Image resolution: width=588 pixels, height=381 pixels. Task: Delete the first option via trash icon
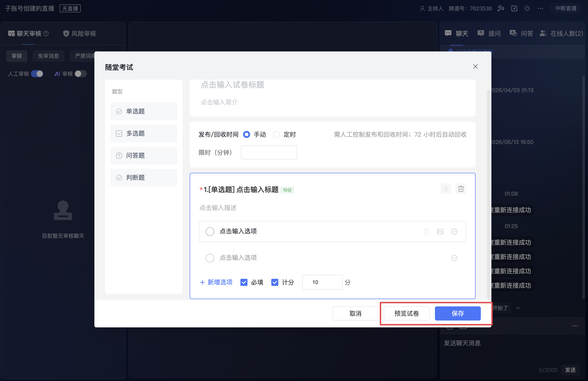point(426,231)
